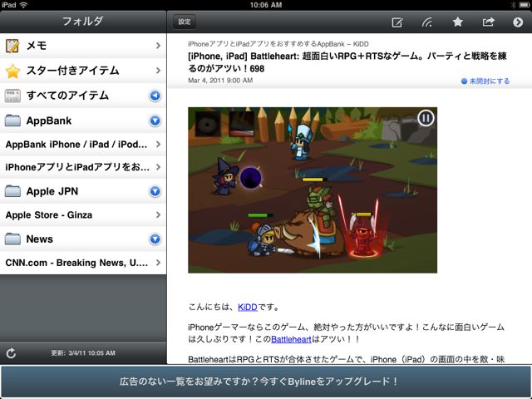Follow the KiDD author link
The image size is (532, 399).
(x=248, y=308)
